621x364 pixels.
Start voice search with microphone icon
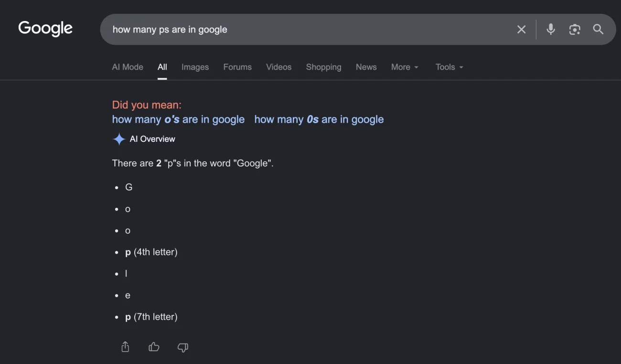click(551, 29)
